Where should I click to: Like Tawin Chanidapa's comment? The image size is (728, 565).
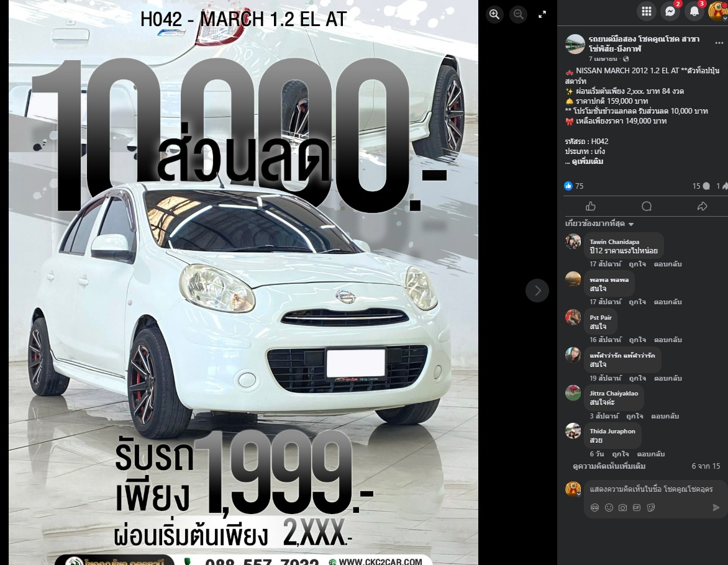(x=637, y=264)
